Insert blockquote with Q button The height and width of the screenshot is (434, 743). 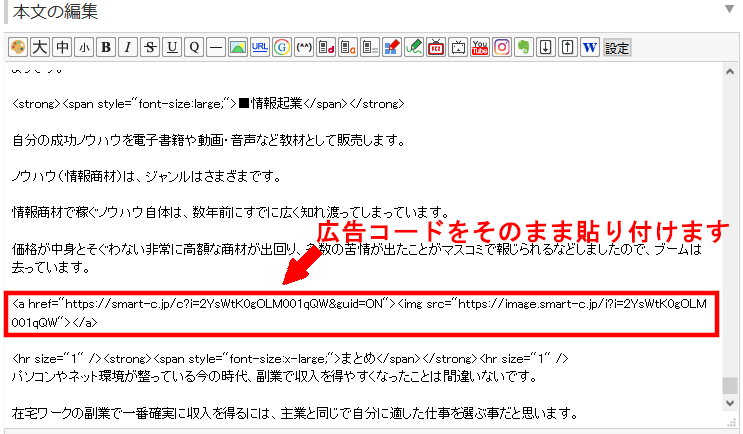tap(194, 47)
